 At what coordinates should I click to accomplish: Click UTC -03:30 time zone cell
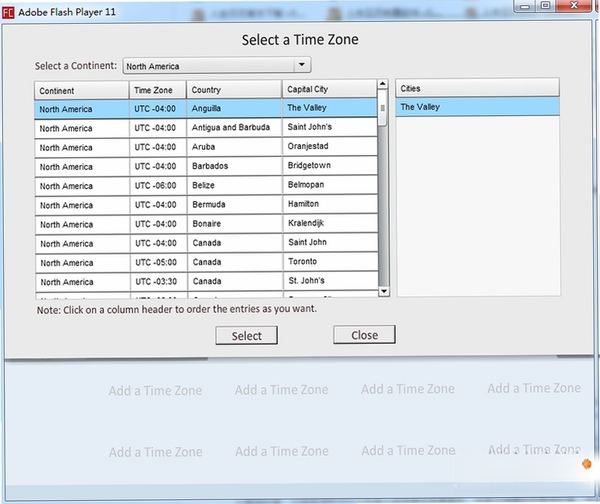tap(159, 282)
